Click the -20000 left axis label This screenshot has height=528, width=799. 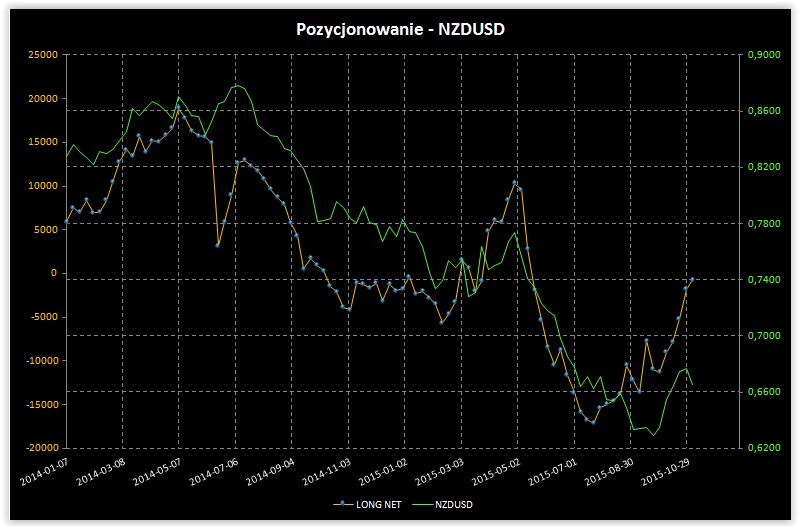[39, 448]
